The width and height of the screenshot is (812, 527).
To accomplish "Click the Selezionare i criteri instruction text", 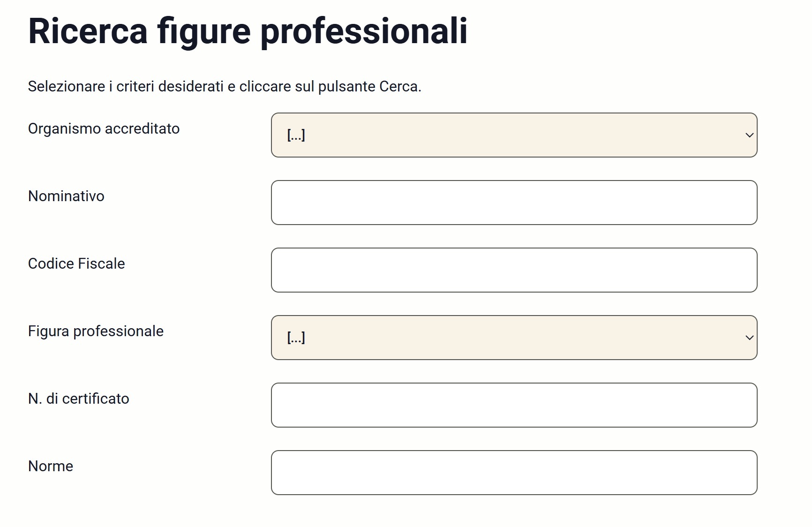I will [224, 86].
